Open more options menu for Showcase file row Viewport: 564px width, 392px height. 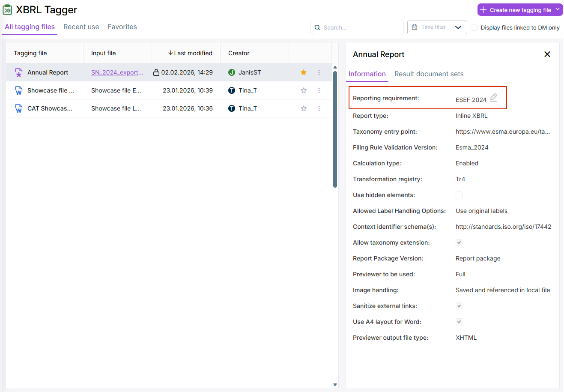point(319,90)
